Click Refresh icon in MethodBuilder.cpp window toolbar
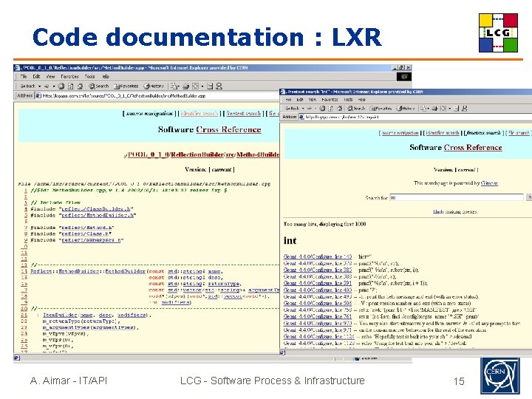This screenshot has width=532, height=399. click(71, 86)
